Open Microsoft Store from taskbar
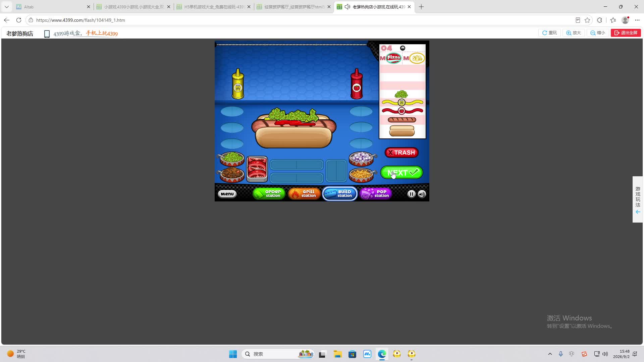 pyautogui.click(x=352, y=354)
